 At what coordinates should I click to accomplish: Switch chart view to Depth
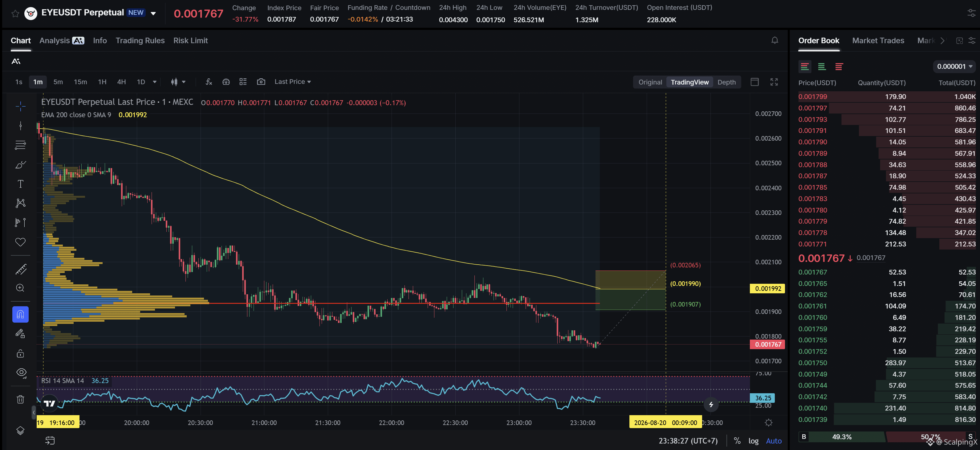(x=726, y=82)
